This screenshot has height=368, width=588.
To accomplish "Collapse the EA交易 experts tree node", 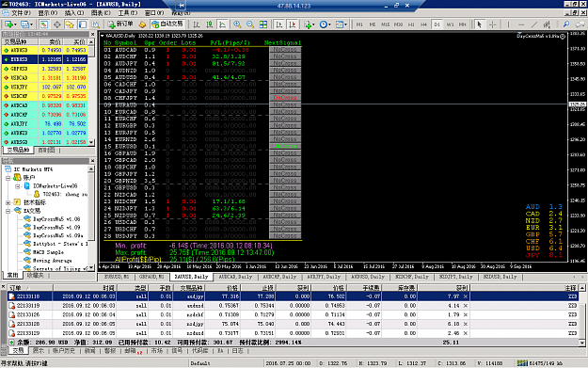I will (8, 211).
